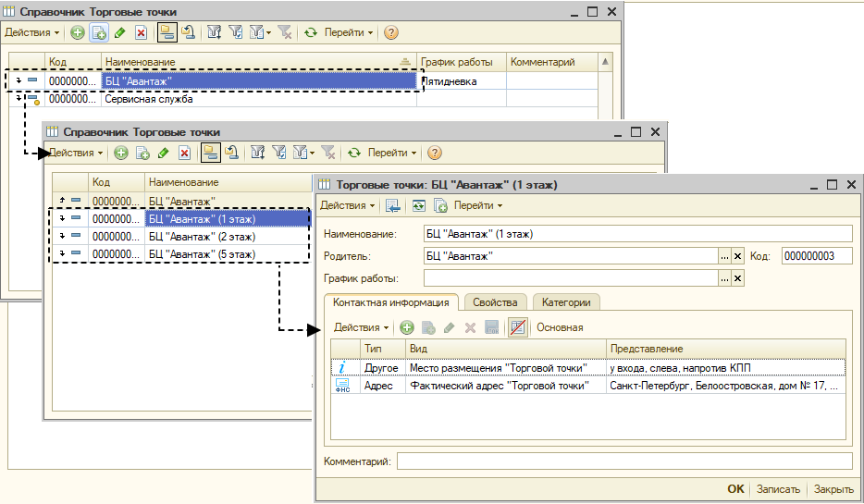Click the Записать button
The width and height of the screenshot is (864, 504).
(x=778, y=489)
